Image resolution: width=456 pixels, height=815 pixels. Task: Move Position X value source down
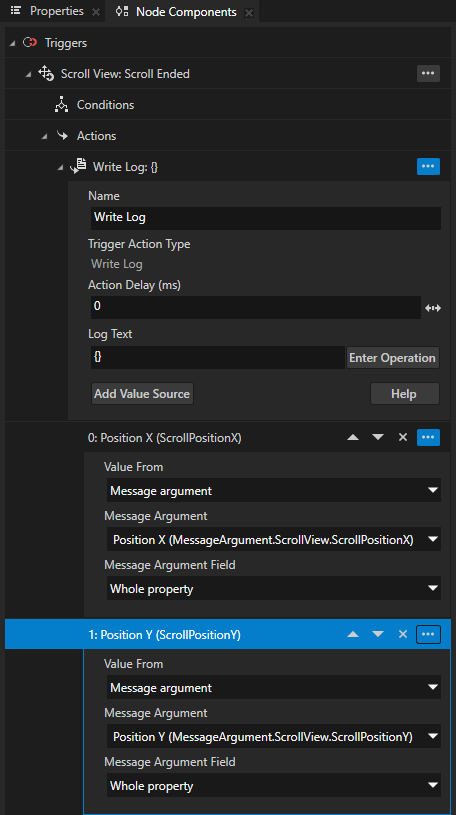pos(378,437)
